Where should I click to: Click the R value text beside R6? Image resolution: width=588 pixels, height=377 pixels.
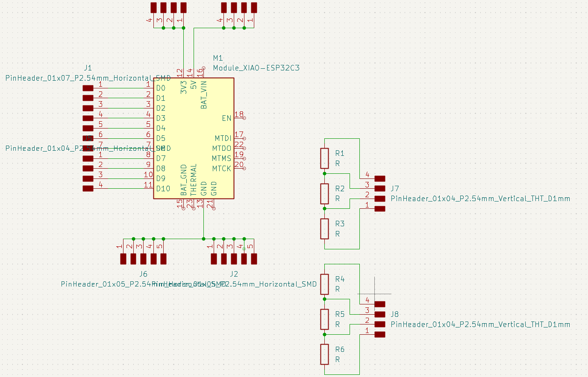click(x=338, y=359)
